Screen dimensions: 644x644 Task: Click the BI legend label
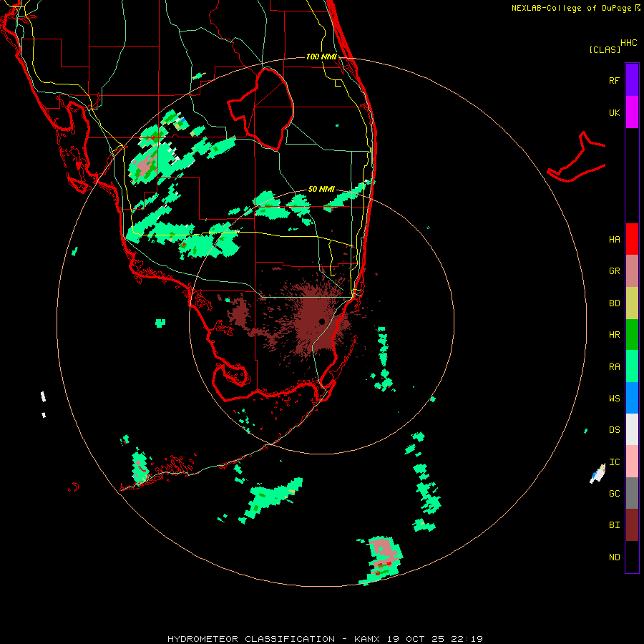click(614, 525)
